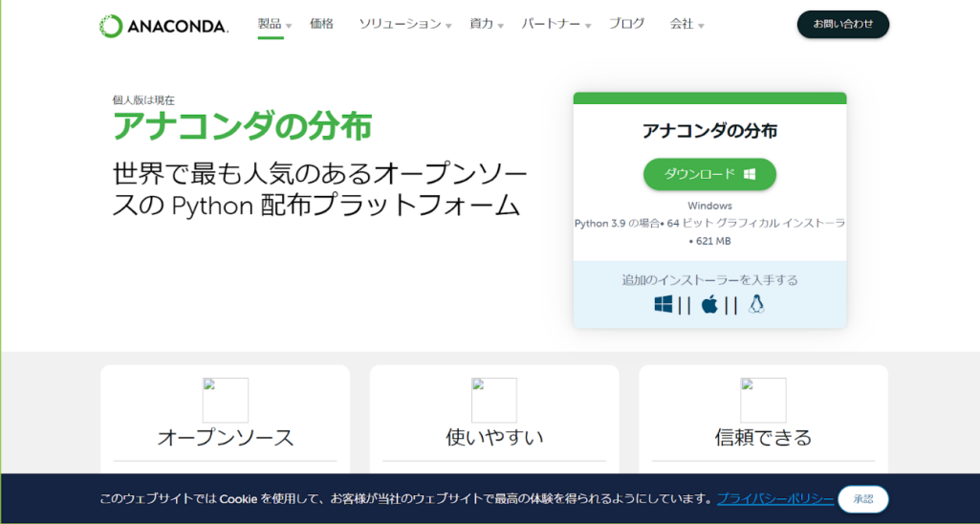Viewport: 980px width, 524px height.
Task: Click broken image above 信頼できる
Action: click(x=763, y=401)
